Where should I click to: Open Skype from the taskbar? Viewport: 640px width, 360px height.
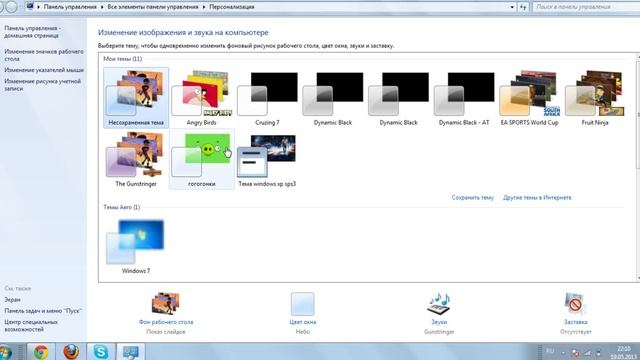click(x=100, y=352)
